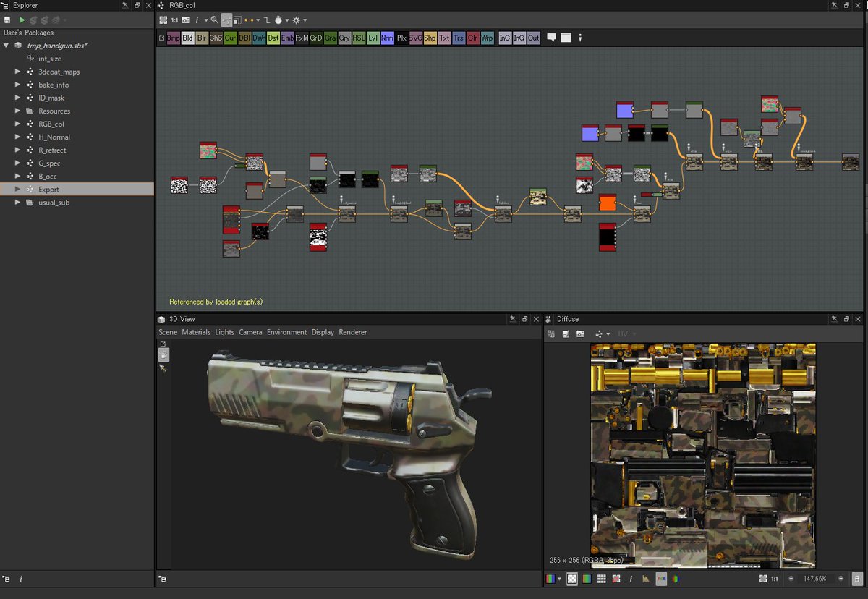Open the channel selector dropdown in Diffuse view
Viewport: 868px width, 599px height.
click(x=559, y=579)
